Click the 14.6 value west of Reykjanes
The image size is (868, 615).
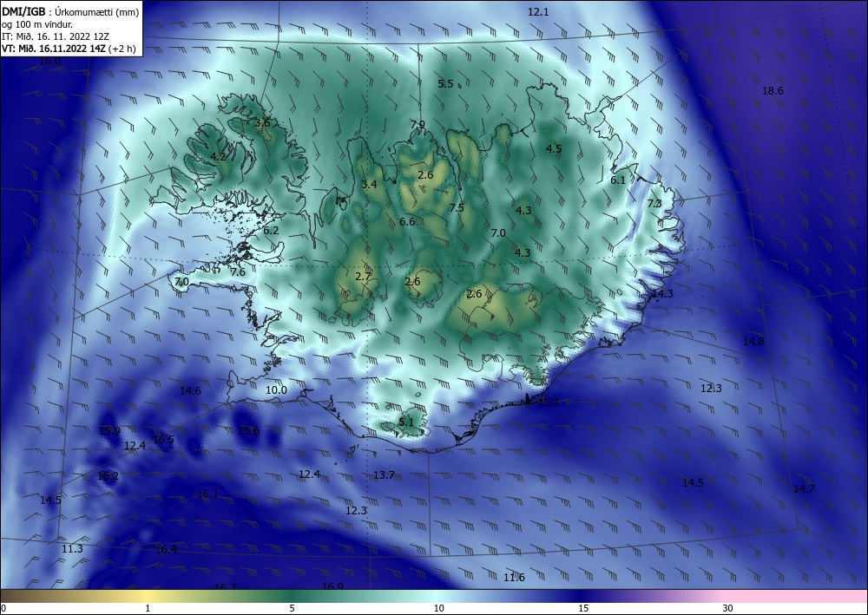point(190,391)
